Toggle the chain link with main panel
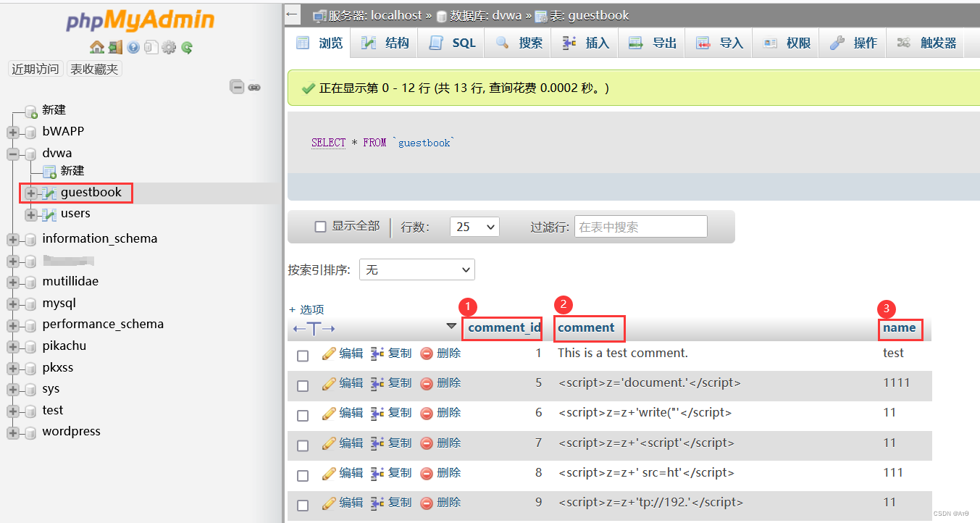Image resolution: width=980 pixels, height=523 pixels. click(x=254, y=87)
